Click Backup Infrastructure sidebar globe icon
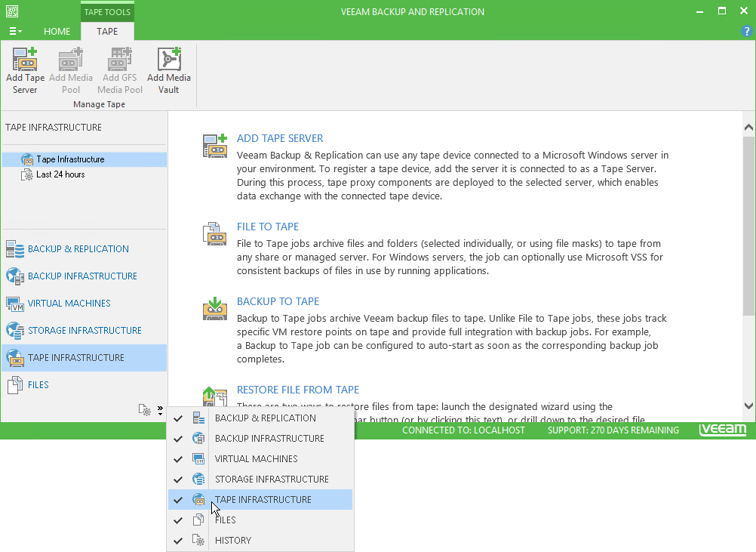 point(15,276)
